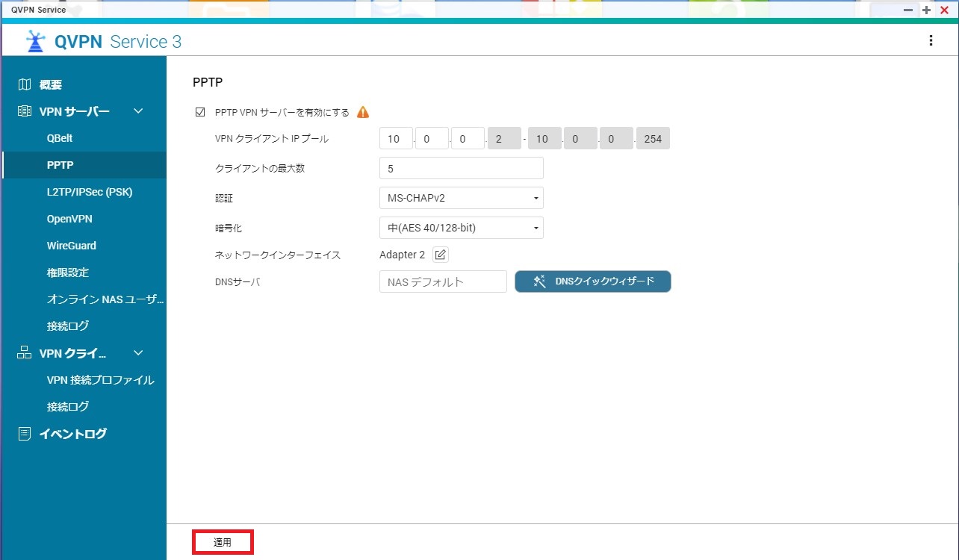Screen dimensions: 959x560
Task: Close the QVPN Service window
Action: 944,10
